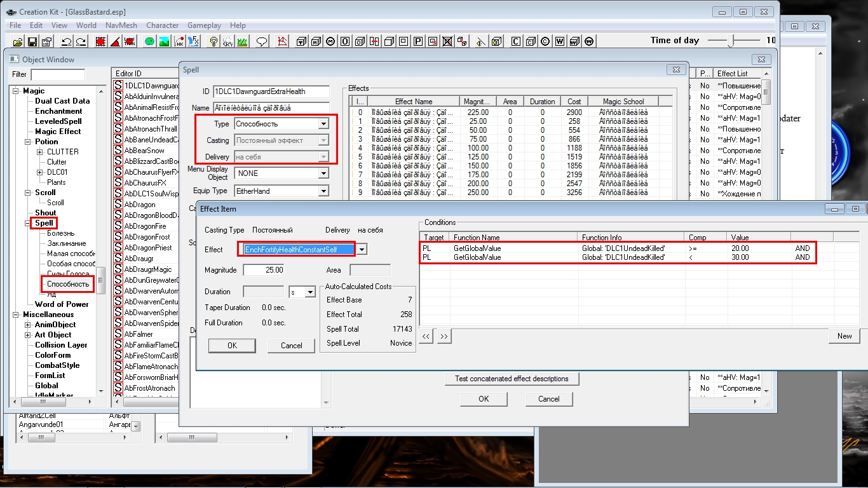Open the Gameplay menu

(x=204, y=25)
